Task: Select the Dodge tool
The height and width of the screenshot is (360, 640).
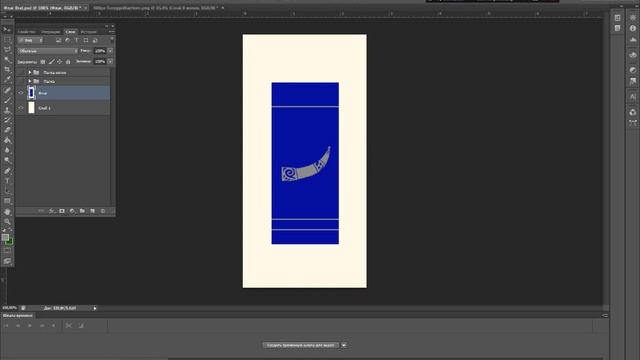Action: point(7,161)
